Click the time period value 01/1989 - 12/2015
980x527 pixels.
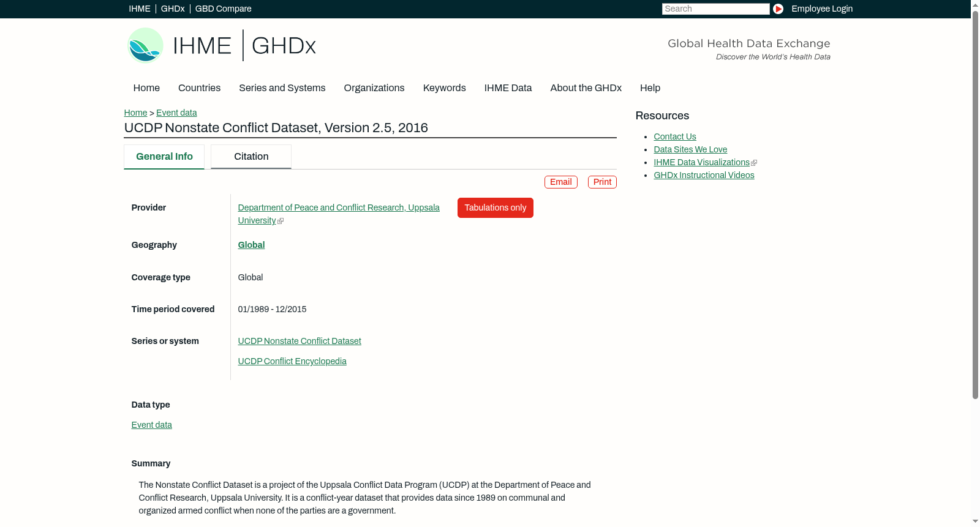[x=272, y=309]
